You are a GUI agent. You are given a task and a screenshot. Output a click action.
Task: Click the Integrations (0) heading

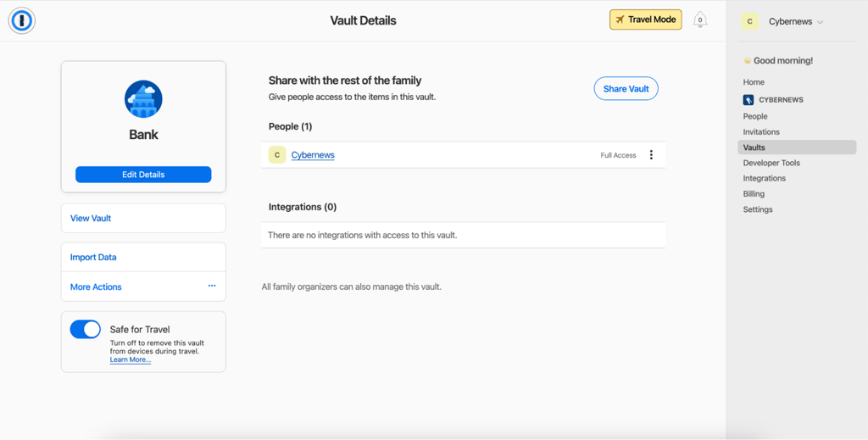click(303, 207)
